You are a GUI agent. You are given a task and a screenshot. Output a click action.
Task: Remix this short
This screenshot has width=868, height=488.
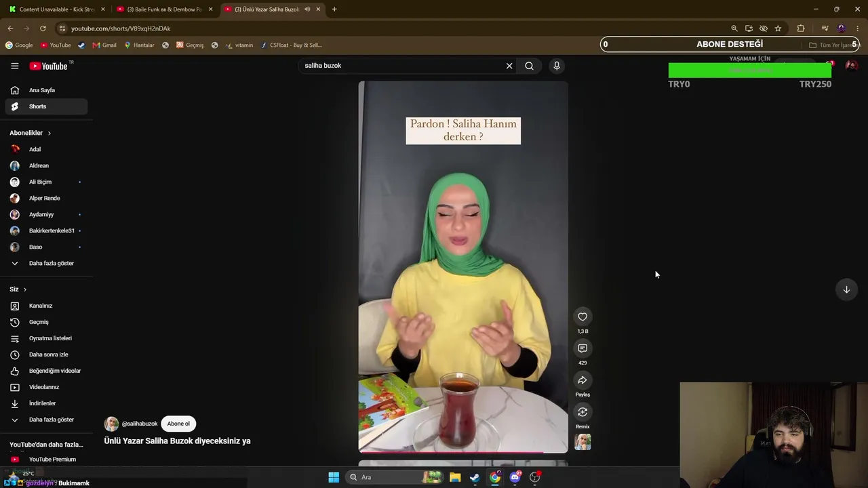click(583, 412)
